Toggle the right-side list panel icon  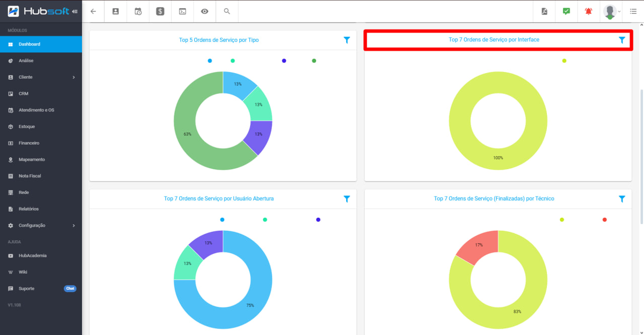pyautogui.click(x=633, y=11)
